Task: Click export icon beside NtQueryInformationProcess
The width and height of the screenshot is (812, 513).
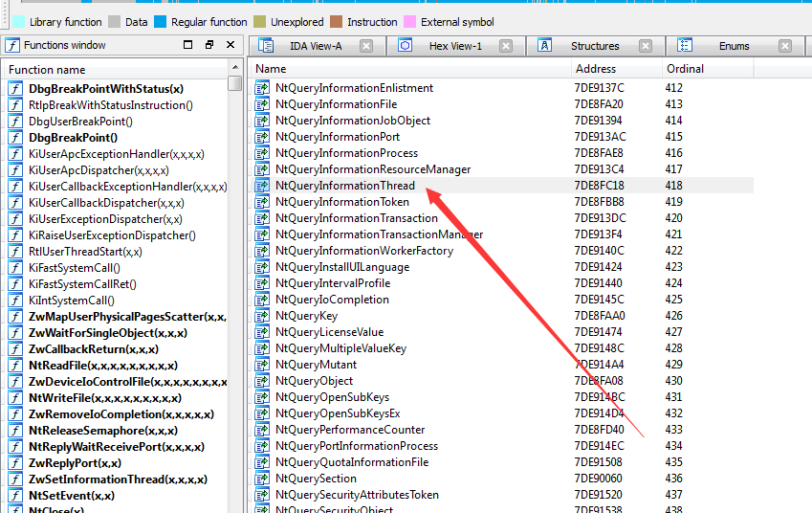Action: (262, 153)
